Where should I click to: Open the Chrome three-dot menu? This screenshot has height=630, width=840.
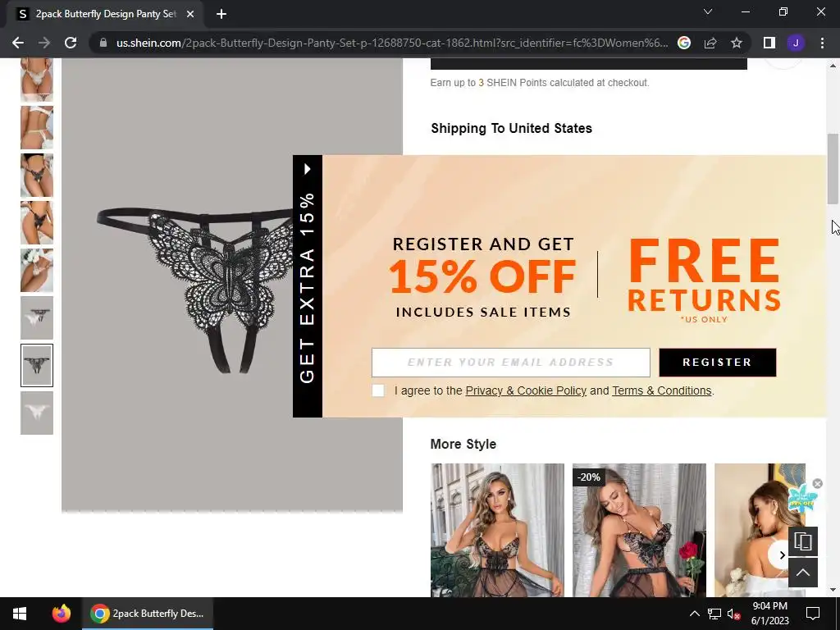(x=822, y=43)
